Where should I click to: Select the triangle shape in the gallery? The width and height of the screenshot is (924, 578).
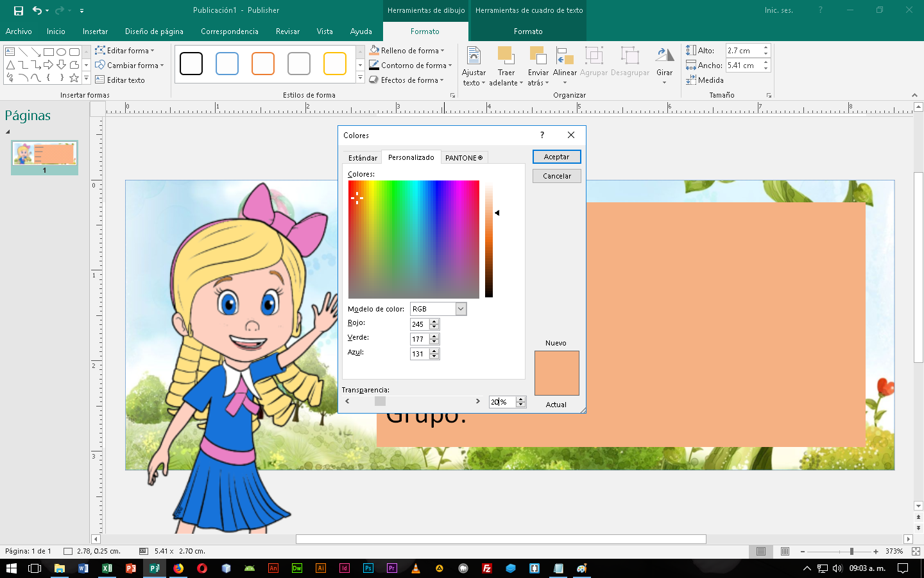[10, 65]
